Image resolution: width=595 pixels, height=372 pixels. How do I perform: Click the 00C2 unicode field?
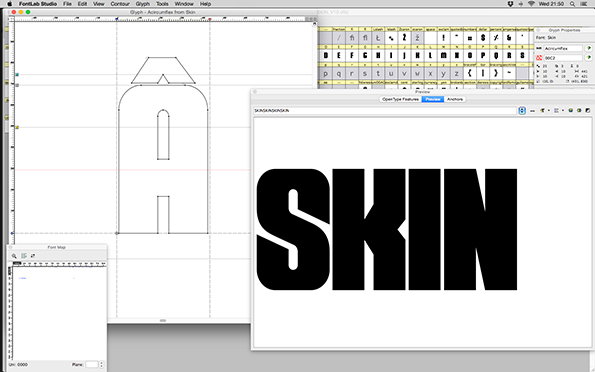563,58
